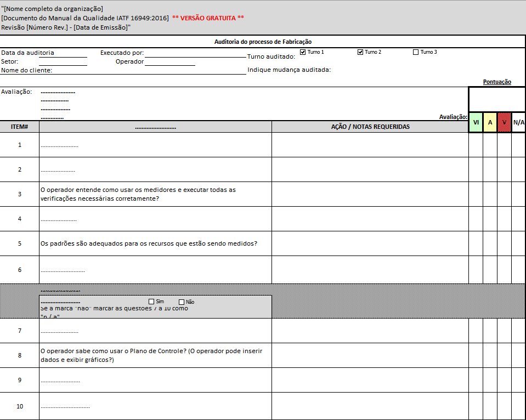Uncheck the Turno 2 checkbox
Viewport: 526px width, 420px height.
click(x=361, y=52)
